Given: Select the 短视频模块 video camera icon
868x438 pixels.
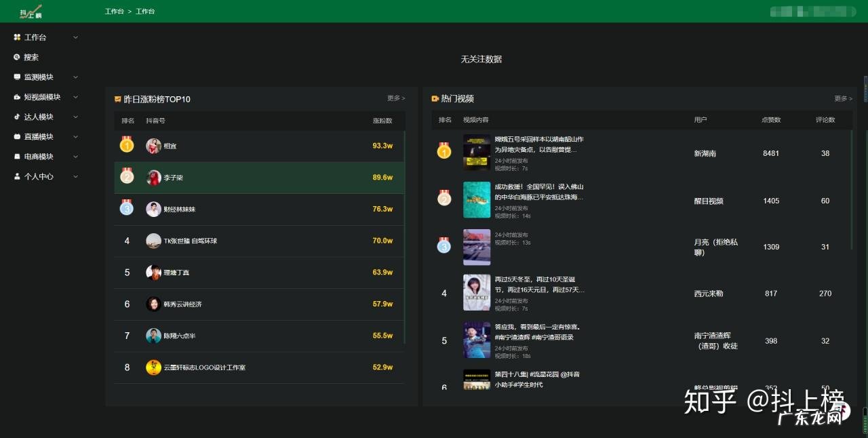Looking at the screenshot, I should [18, 96].
